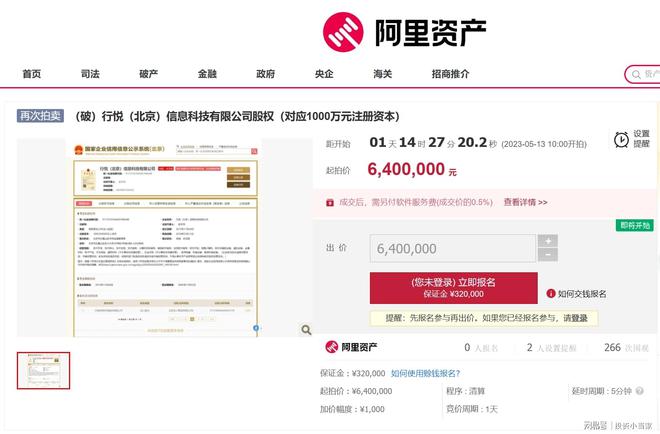Click the small 阿里资产 seller logo
Image resolution: width=660 pixels, height=434 pixels.
[351, 347]
